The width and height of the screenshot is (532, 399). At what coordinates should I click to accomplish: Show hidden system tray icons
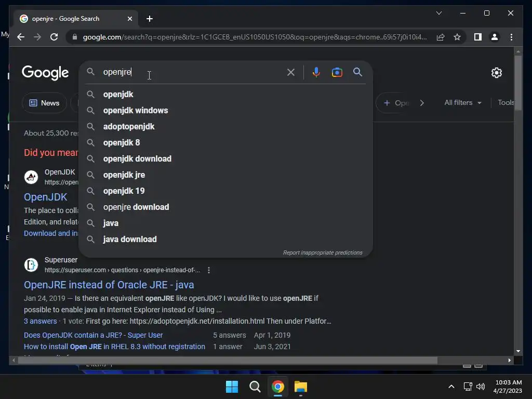[451, 387]
